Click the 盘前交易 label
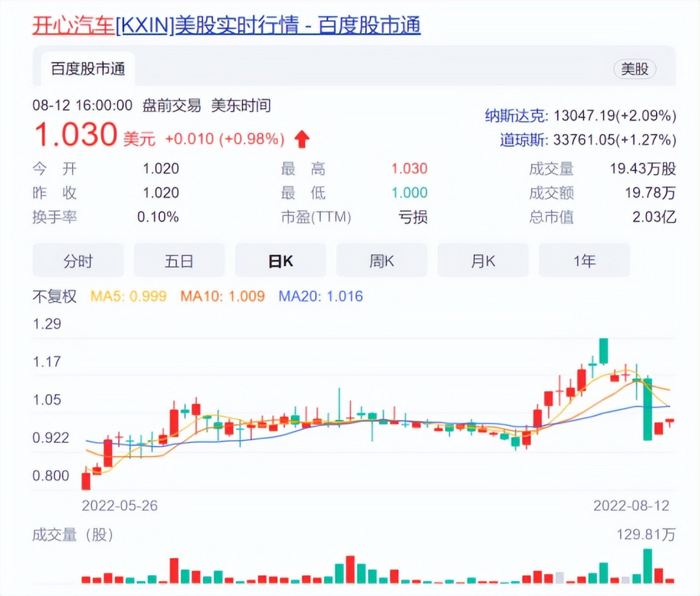Image resolution: width=700 pixels, height=596 pixels. 172,106
